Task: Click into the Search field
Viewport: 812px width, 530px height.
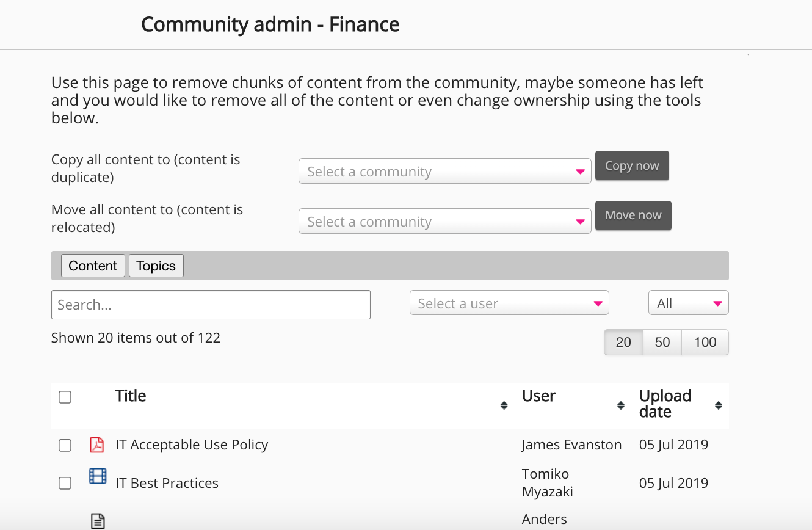Action: 211,305
